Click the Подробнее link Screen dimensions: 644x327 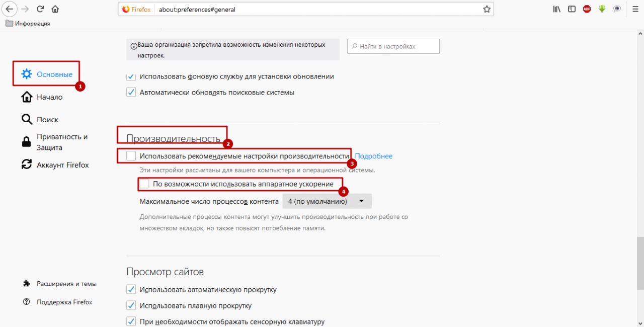click(374, 156)
